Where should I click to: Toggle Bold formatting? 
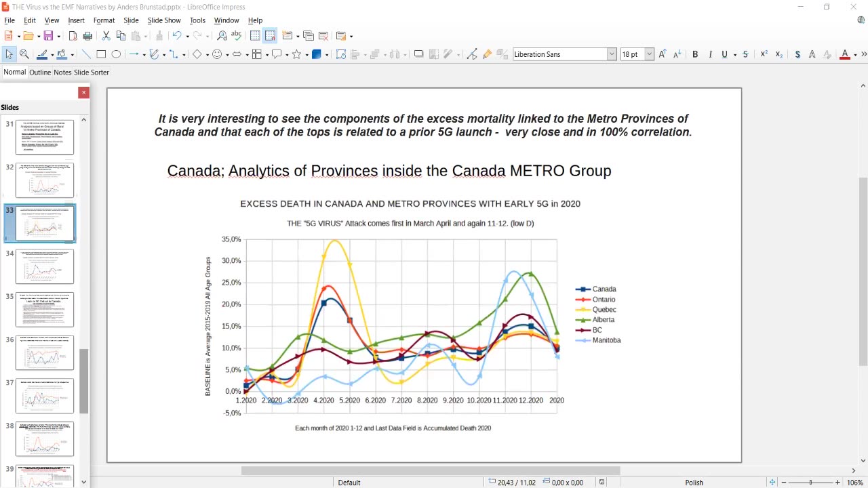click(x=695, y=54)
